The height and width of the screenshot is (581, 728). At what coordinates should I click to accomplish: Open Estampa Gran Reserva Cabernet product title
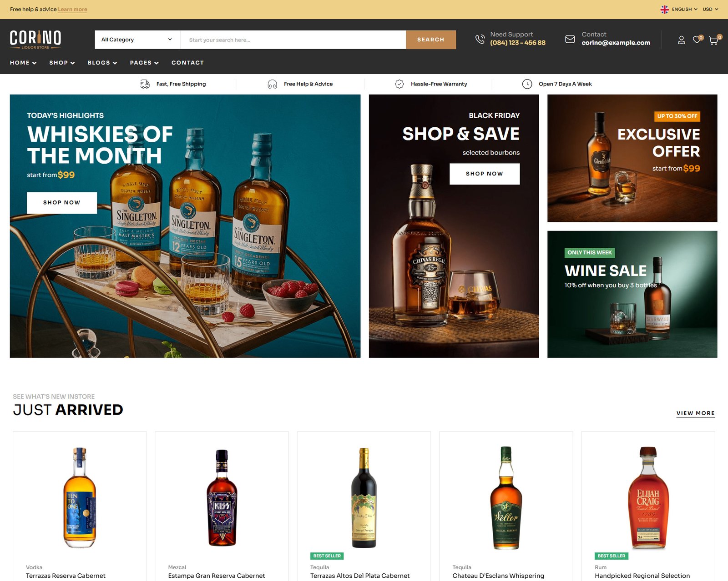coord(217,576)
